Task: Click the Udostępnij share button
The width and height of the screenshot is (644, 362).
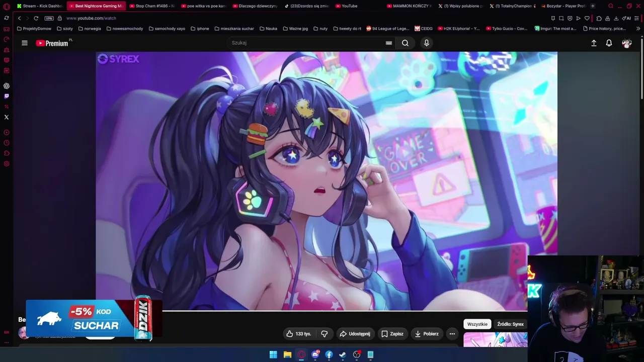Action: click(355, 334)
